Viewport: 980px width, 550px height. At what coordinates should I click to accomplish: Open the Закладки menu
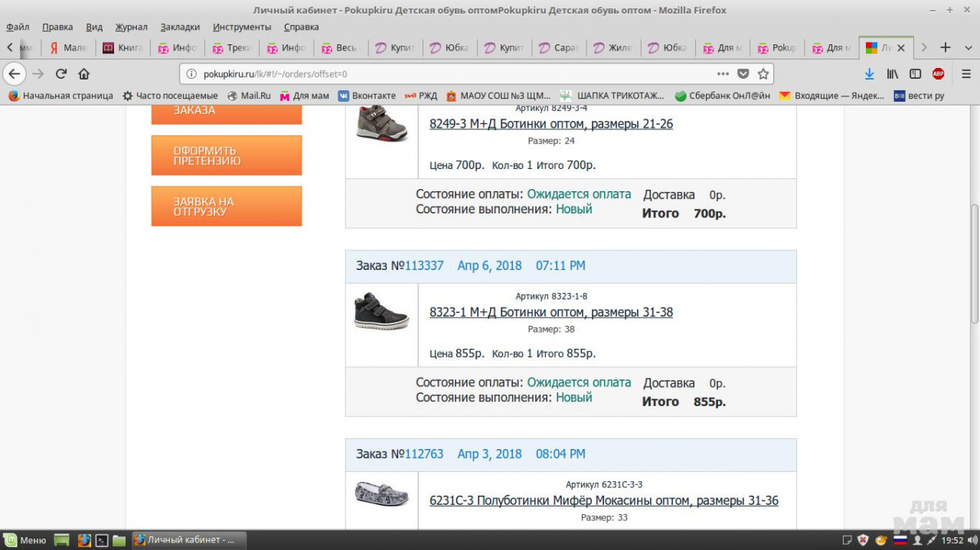[x=180, y=27]
